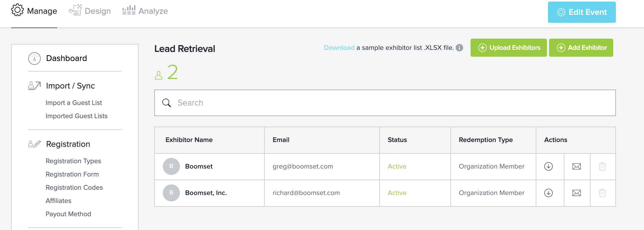Click the Actions column header
The image size is (644, 230).
pos(556,140)
